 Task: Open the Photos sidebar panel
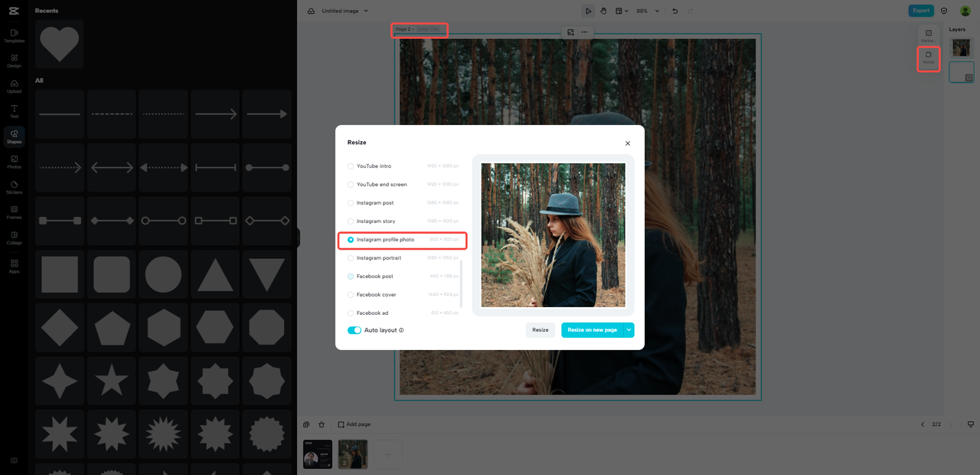14,162
